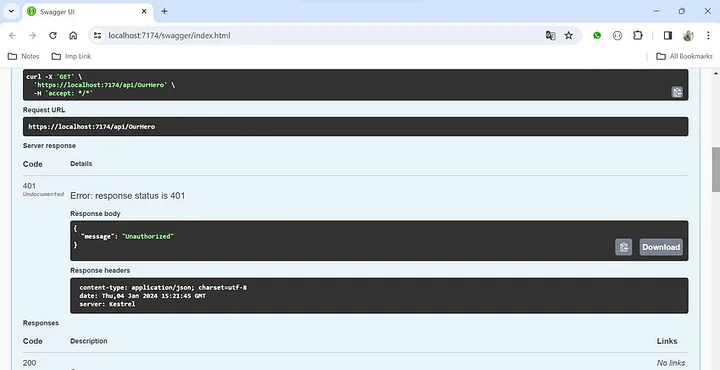Click the page vertical scrollbar thumb
The height and width of the screenshot is (370, 720).
(715, 169)
